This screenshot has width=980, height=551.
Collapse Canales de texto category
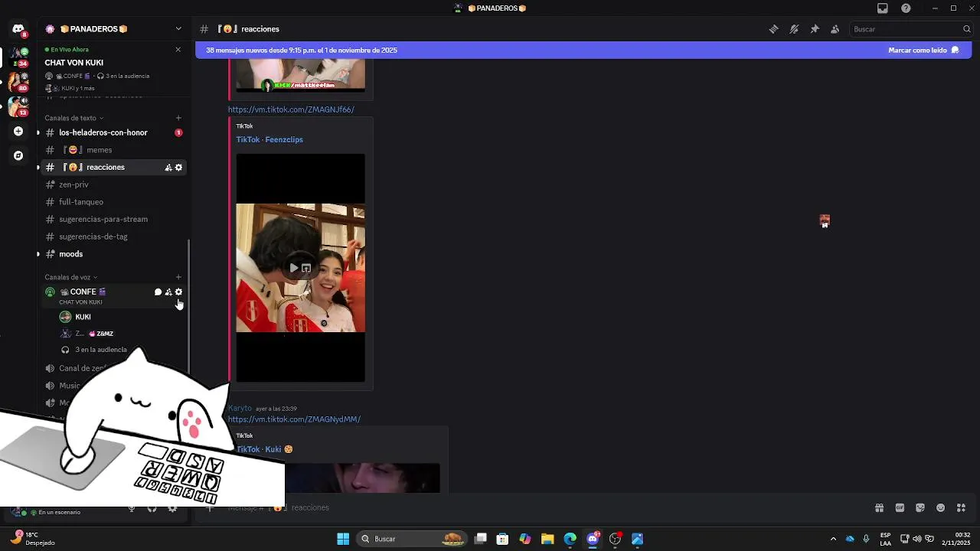[73, 118]
